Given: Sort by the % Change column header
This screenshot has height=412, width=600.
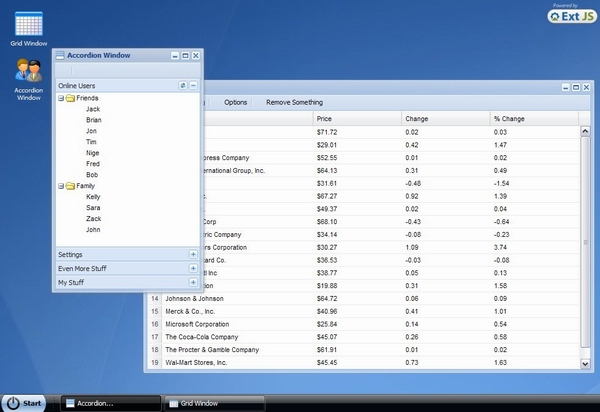Looking at the screenshot, I should pyautogui.click(x=534, y=119).
